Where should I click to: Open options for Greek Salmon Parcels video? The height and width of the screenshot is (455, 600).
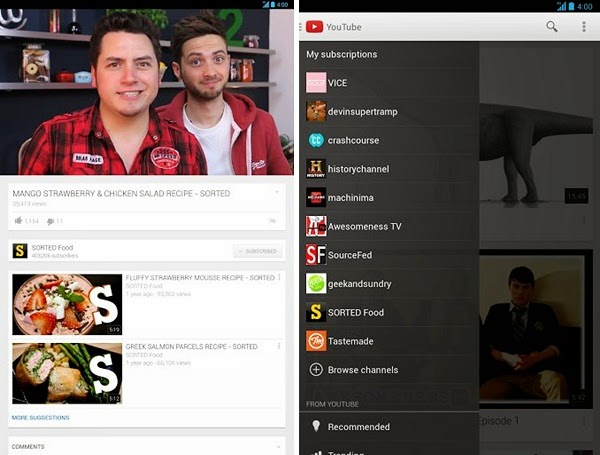click(x=279, y=346)
